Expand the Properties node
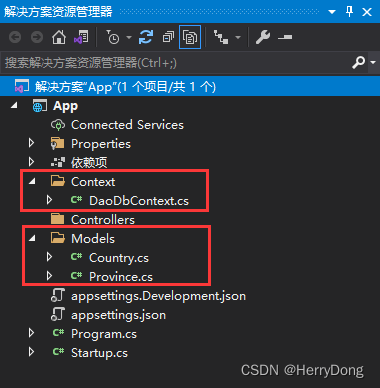Viewport: 380px width, 388px height. click(x=31, y=143)
